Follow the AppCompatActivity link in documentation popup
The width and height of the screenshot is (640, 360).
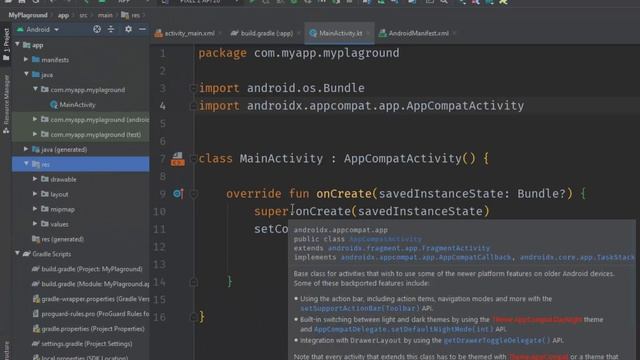(386, 239)
